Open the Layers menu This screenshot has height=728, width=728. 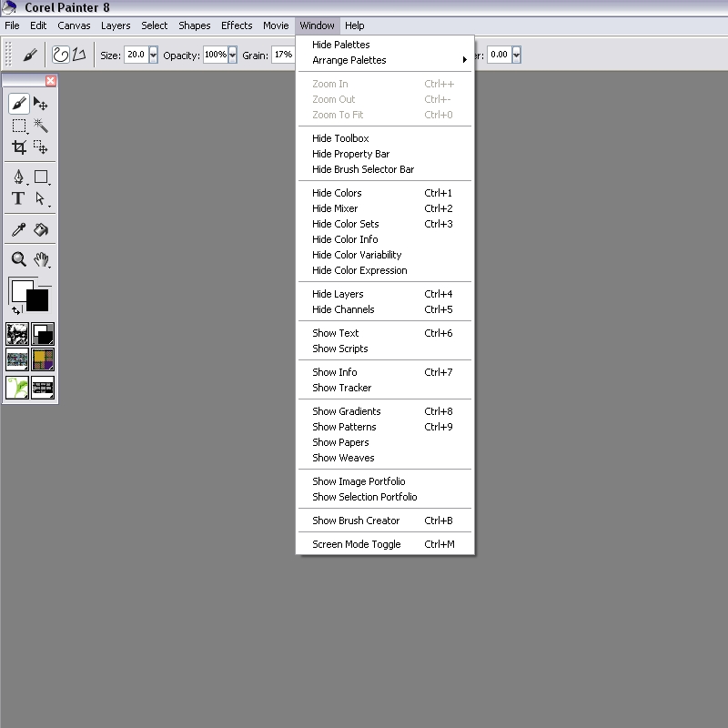116,25
